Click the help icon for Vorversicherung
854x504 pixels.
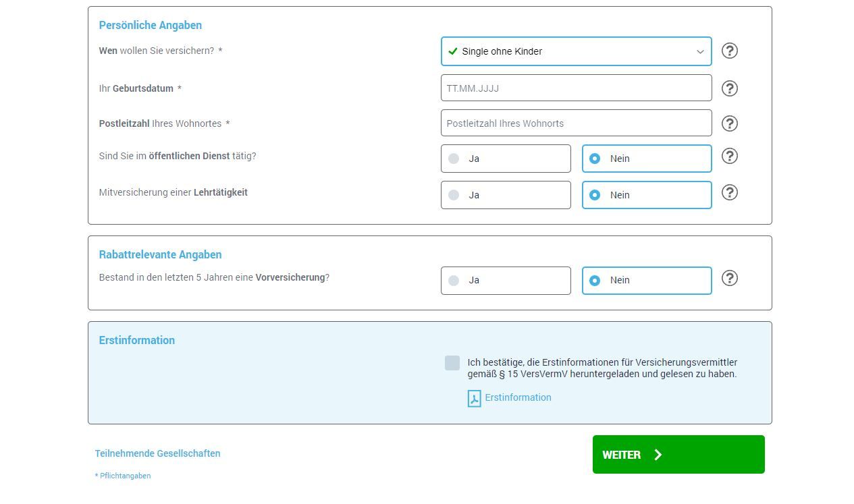(729, 278)
